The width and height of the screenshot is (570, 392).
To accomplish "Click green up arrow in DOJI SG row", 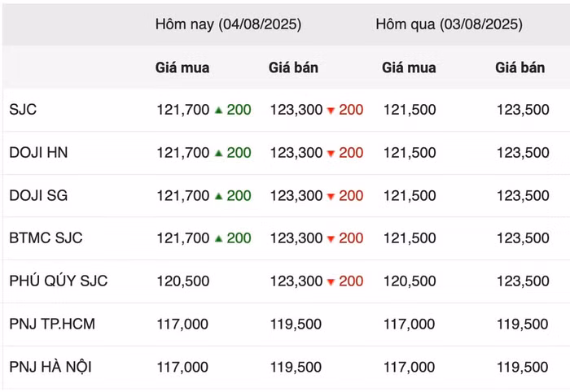I will click(x=218, y=196).
